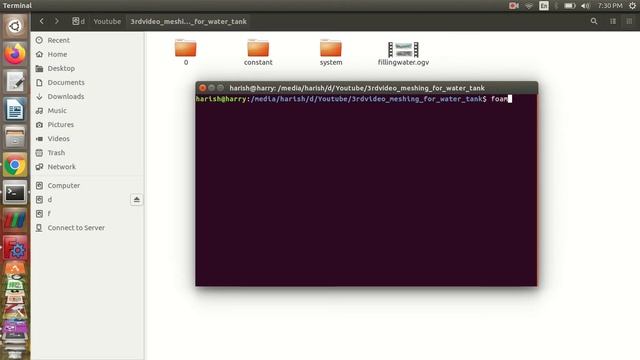
Task: Go back in Files toolbar
Action: [x=42, y=21]
